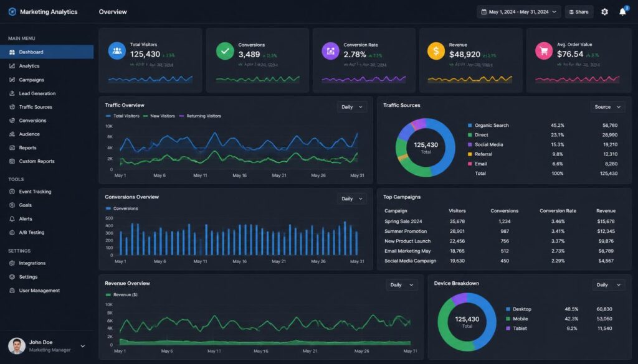638x364 pixels.
Task: Open the Spring Sale 2024 campaign row
Action: (x=503, y=222)
